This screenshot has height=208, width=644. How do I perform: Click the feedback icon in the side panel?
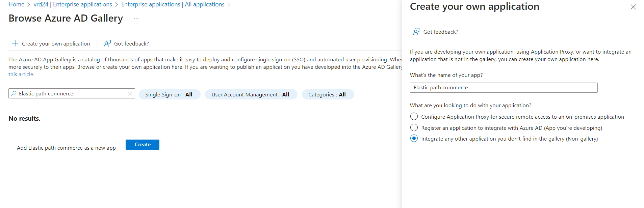point(417,32)
